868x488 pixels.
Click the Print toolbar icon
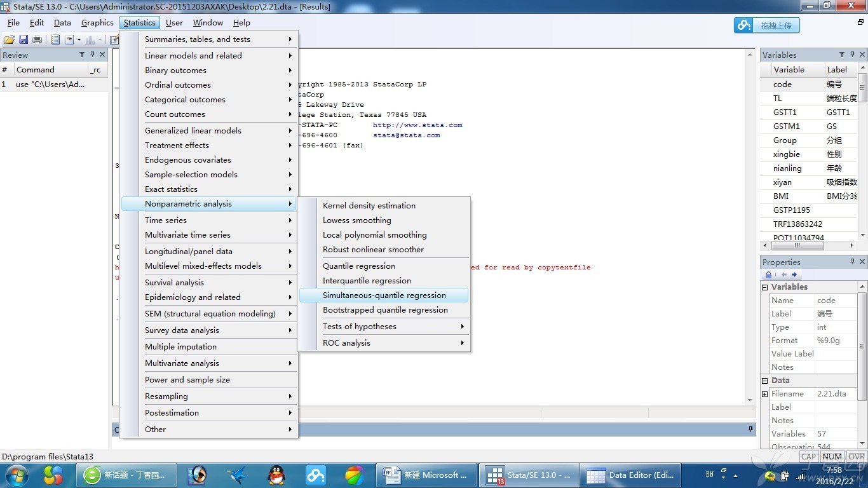(37, 39)
